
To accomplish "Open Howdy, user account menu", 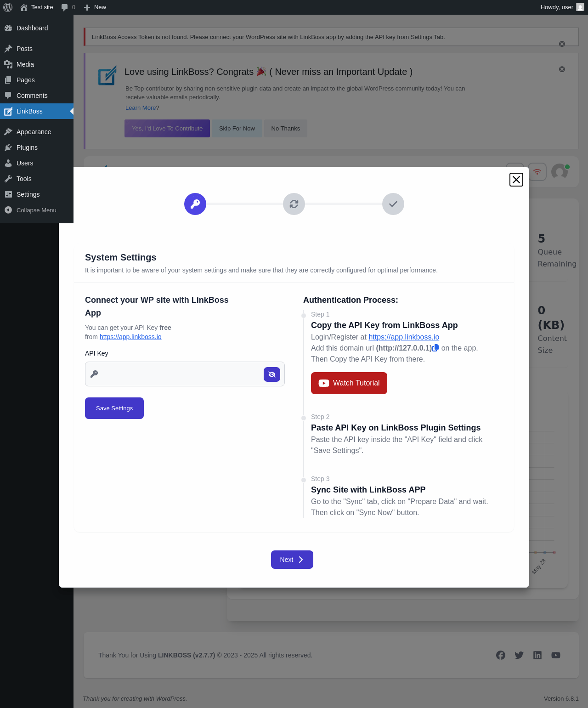I will [562, 7].
